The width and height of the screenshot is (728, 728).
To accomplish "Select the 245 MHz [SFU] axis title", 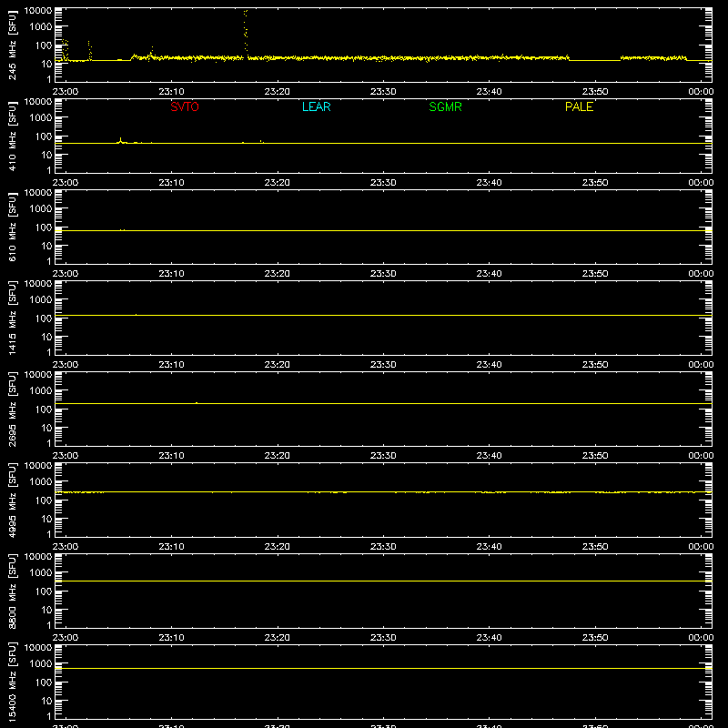I will coord(12,45).
